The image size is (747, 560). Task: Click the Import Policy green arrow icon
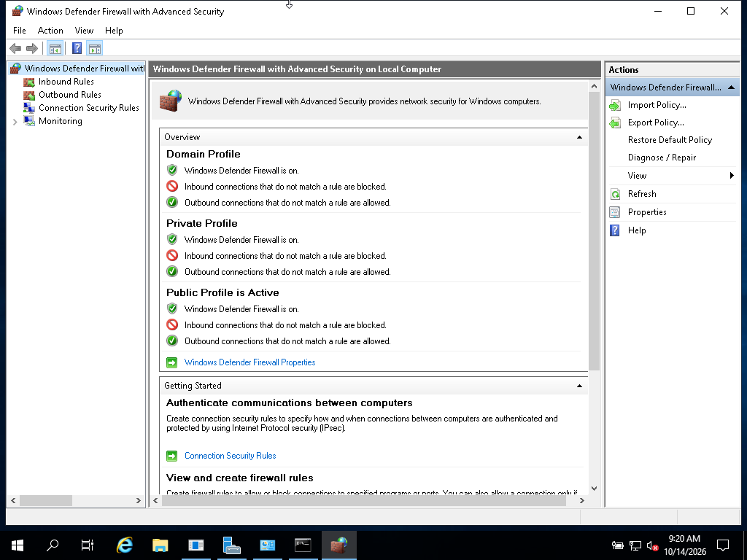point(615,105)
